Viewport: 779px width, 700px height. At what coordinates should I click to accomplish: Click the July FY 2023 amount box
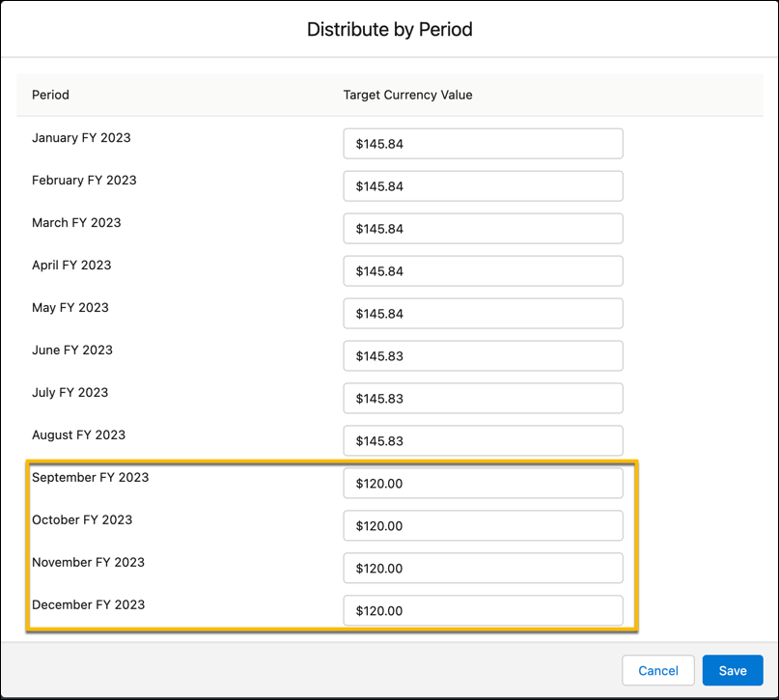tap(483, 398)
